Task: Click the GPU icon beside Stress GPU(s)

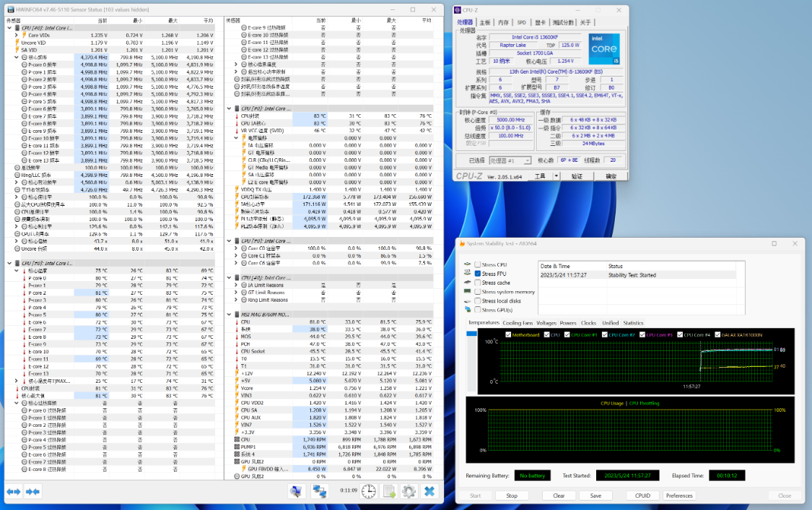Action: point(468,309)
